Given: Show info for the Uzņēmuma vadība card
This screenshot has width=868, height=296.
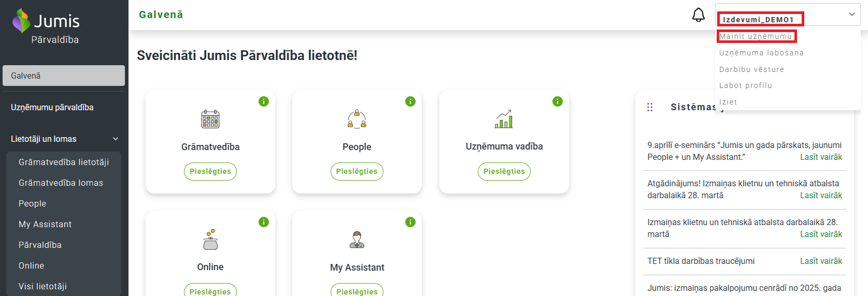Looking at the screenshot, I should (558, 101).
